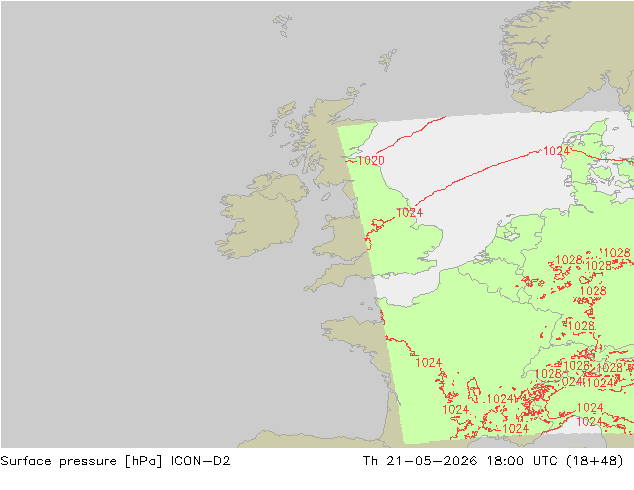This screenshot has width=634, height=490.
Task: Select the 1024 label over western France
Action: pyautogui.click(x=429, y=363)
